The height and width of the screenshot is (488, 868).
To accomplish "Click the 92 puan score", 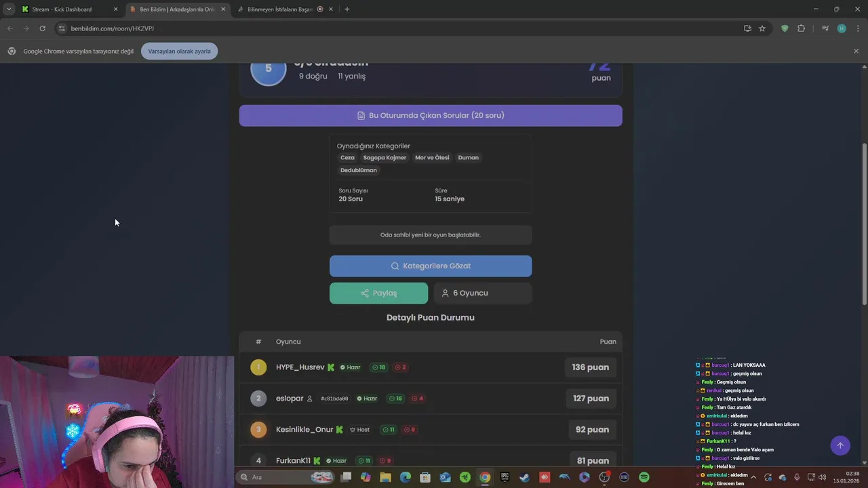I will tap(592, 430).
